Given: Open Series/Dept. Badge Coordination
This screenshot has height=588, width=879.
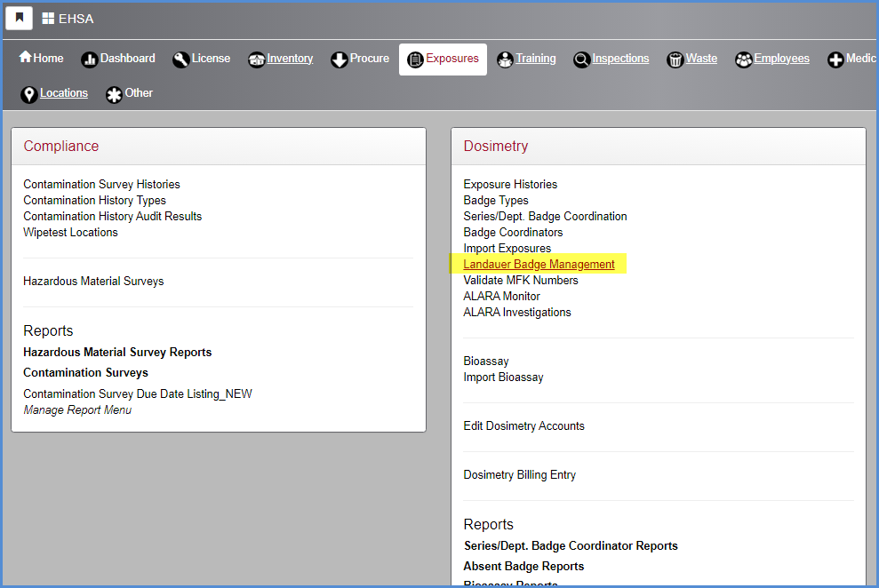Looking at the screenshot, I should pos(545,216).
